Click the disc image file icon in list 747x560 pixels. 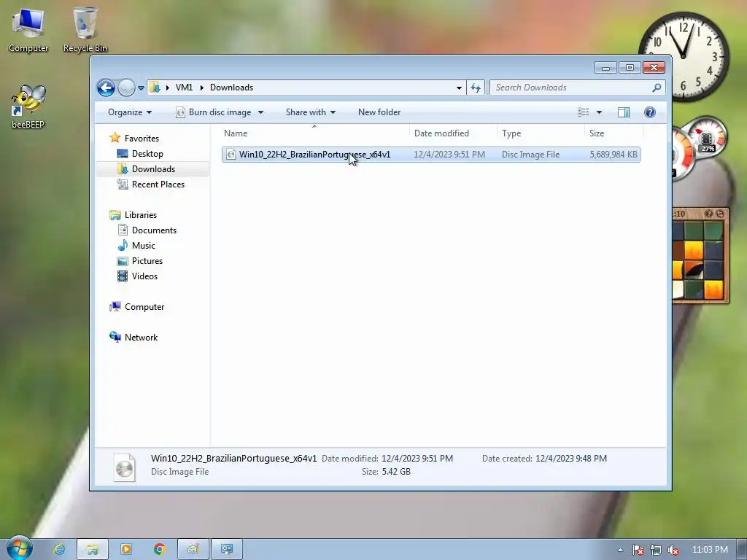click(x=231, y=155)
